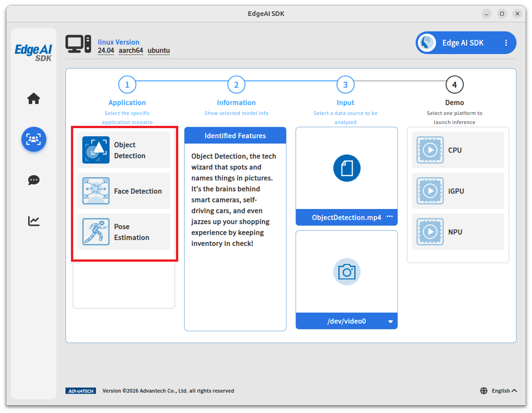This screenshot has width=532, height=413.
Task: Click the Application step title
Action: click(127, 103)
